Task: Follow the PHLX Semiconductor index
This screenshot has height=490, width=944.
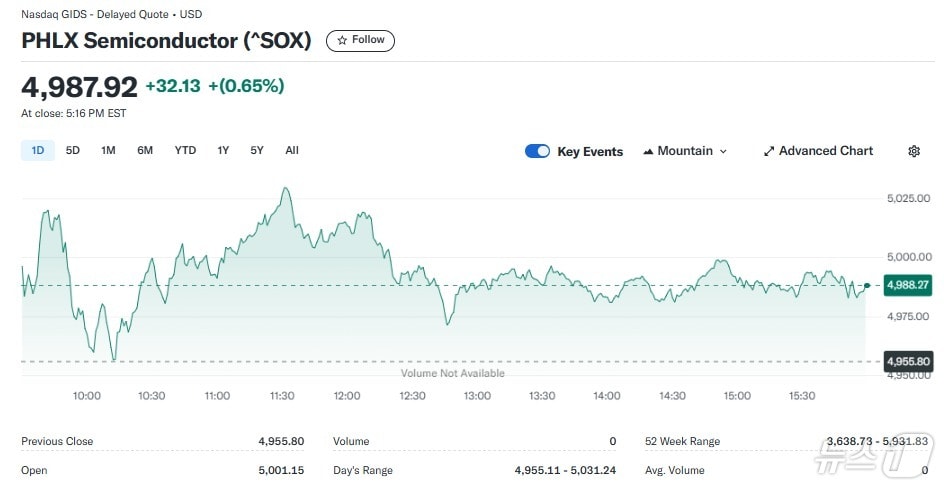Action: pos(361,40)
